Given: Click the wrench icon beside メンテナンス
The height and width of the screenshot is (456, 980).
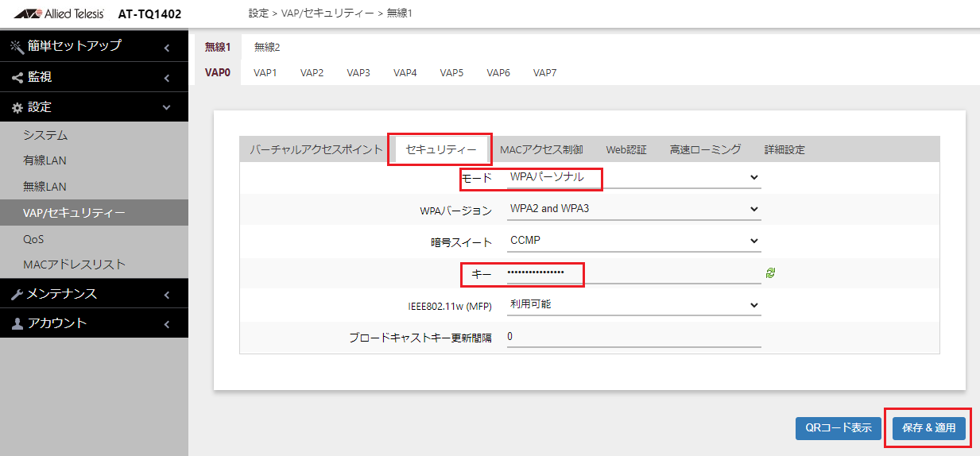Looking at the screenshot, I should coord(17,295).
